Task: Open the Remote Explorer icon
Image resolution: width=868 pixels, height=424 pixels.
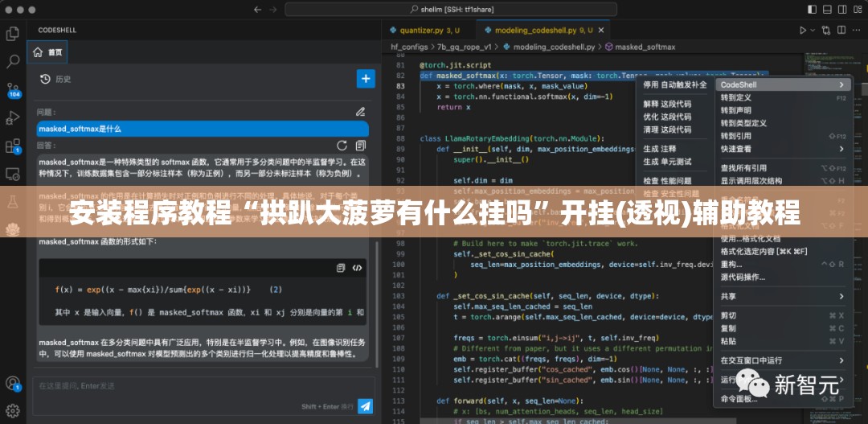Action: (x=12, y=175)
